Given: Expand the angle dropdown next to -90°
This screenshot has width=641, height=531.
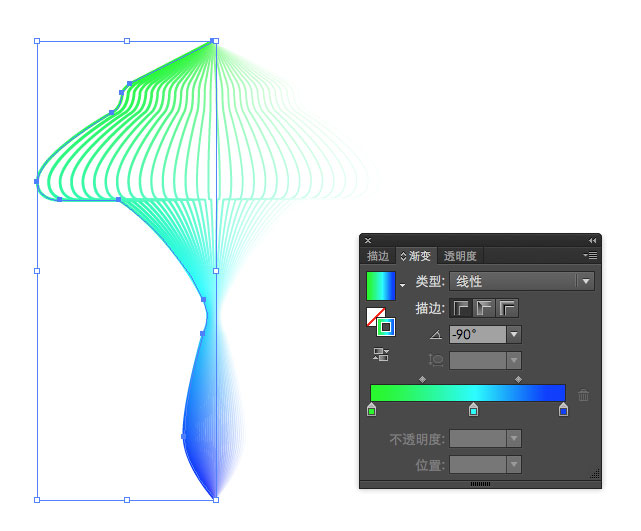Looking at the screenshot, I should 514,334.
